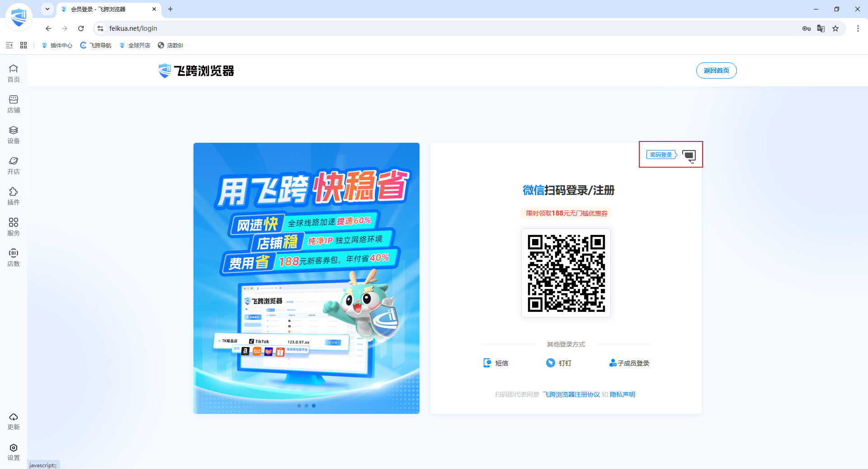This screenshot has height=469, width=868.
Task: Open saved passwords key icon
Action: point(807,28)
